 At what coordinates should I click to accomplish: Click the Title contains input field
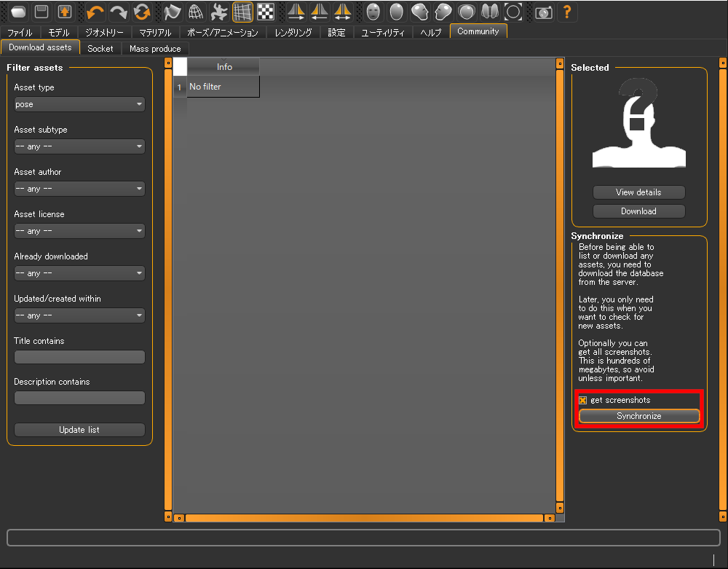[79, 357]
